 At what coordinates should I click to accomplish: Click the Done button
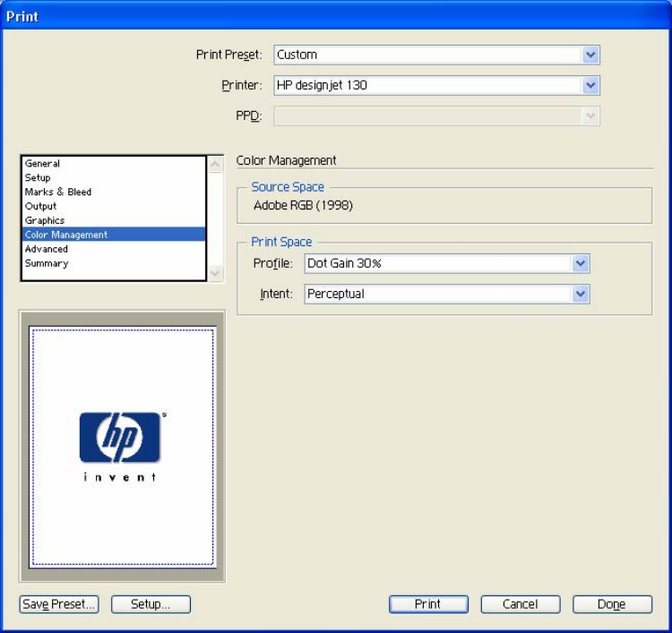(611, 604)
